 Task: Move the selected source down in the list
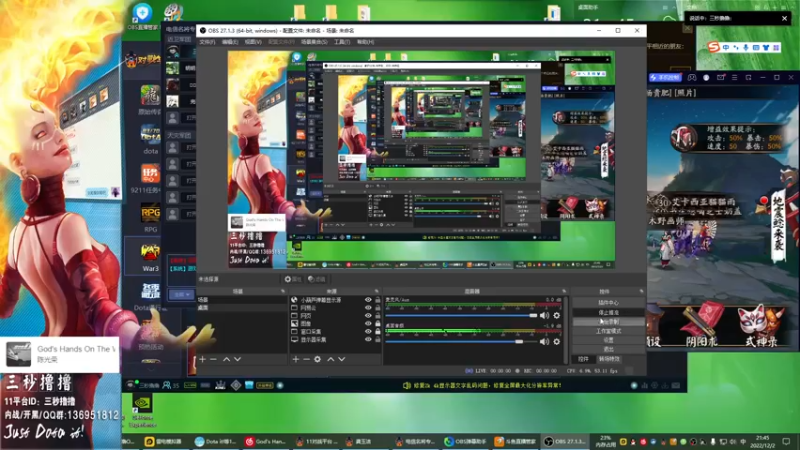coord(341,359)
